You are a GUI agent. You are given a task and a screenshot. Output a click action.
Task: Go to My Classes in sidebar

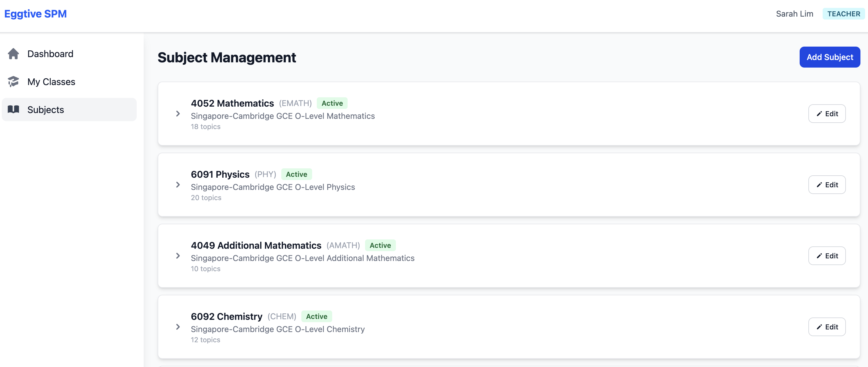(51, 82)
